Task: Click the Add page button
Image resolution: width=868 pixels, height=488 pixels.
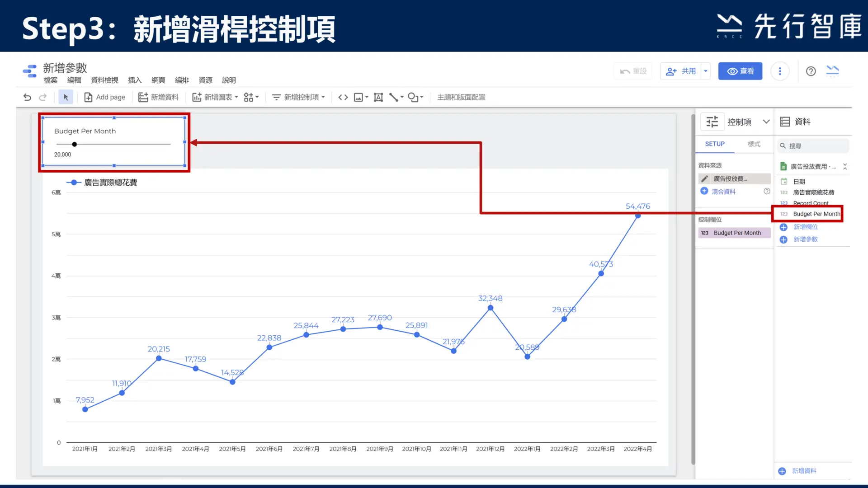Action: point(105,97)
